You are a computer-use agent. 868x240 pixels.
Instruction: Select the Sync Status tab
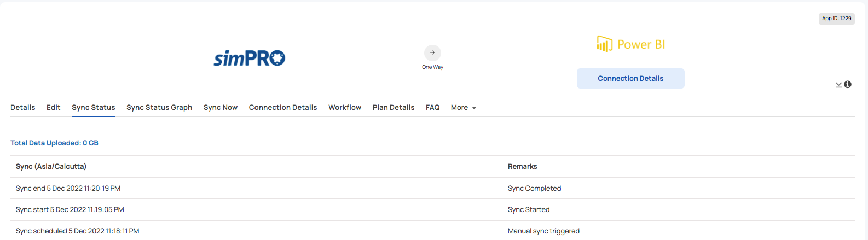click(x=94, y=107)
